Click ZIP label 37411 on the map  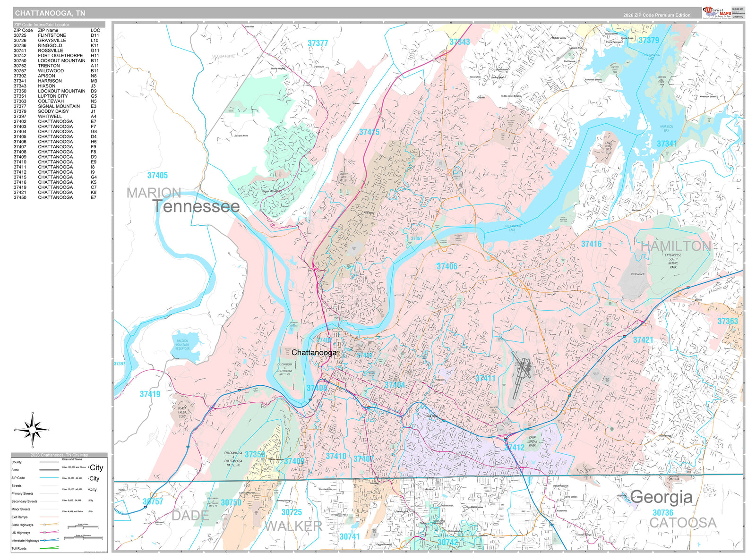click(x=486, y=378)
